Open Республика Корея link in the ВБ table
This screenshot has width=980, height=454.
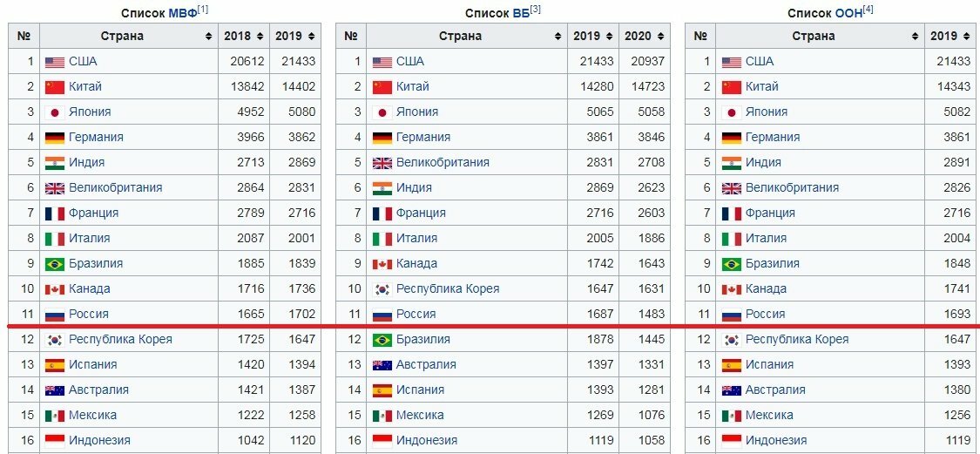(448, 289)
